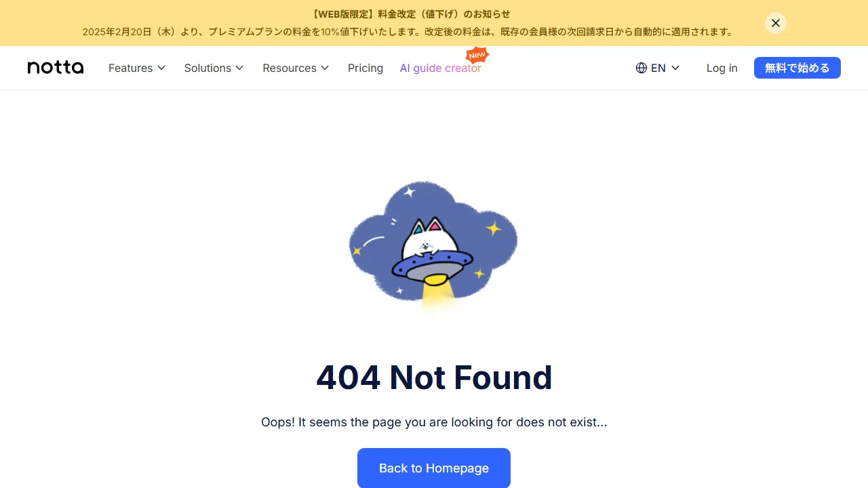Click the notta logo
This screenshot has height=488, width=868.
[56, 68]
